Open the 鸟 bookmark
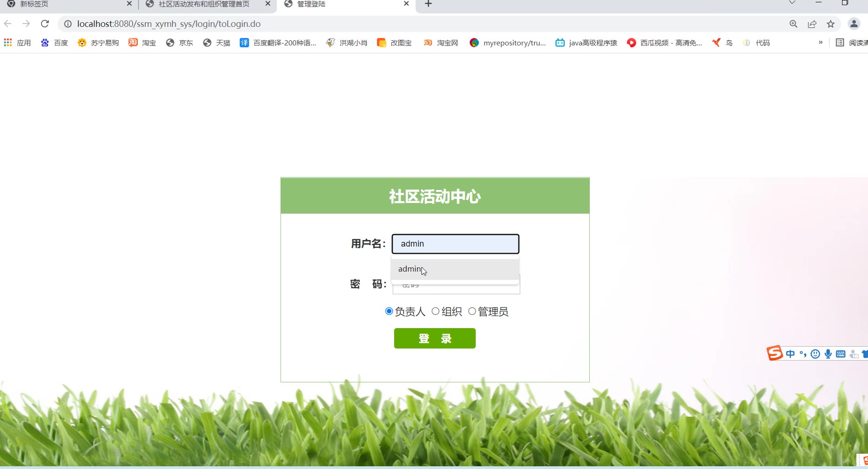 tap(722, 43)
